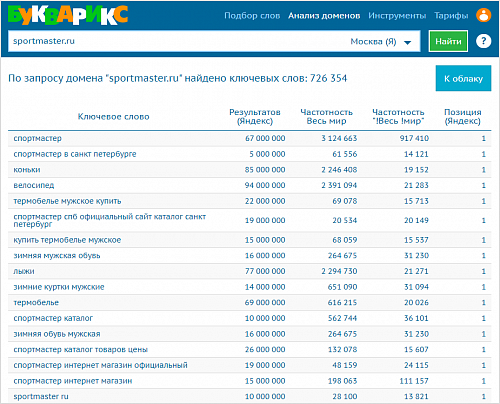Go to the Тарифы page
Screen dimensions: 500x404
(451, 16)
